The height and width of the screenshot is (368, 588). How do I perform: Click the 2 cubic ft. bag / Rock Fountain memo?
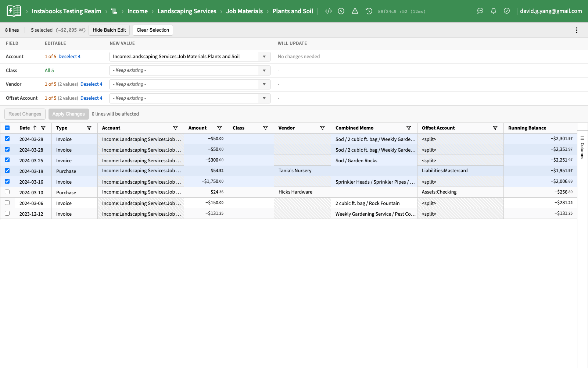(367, 204)
